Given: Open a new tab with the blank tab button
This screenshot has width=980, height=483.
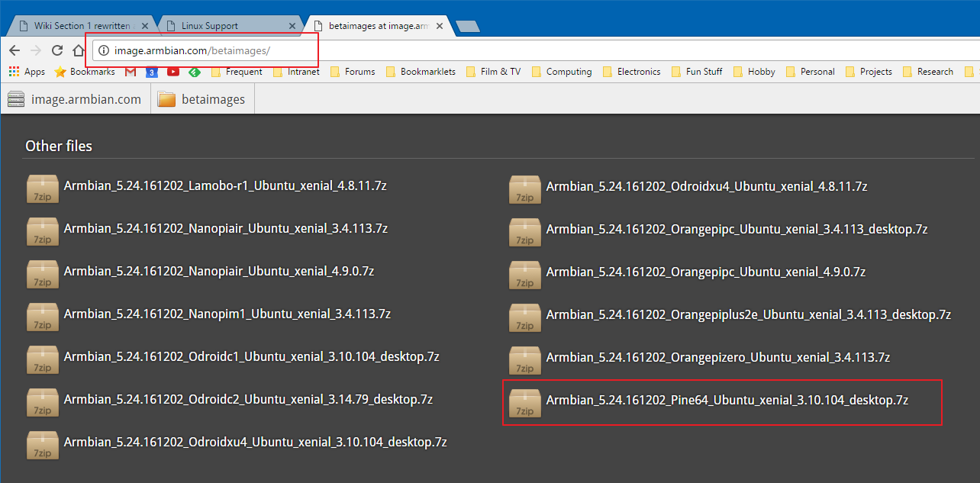Looking at the screenshot, I should (x=467, y=26).
